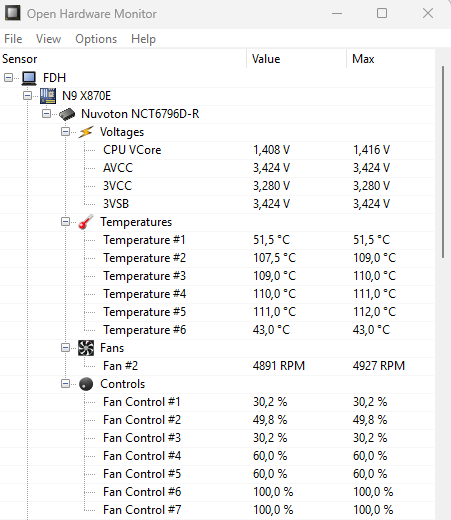Click the Nuvoton NCT6796D-R chip icon
The width and height of the screenshot is (451, 520).
tap(67, 114)
